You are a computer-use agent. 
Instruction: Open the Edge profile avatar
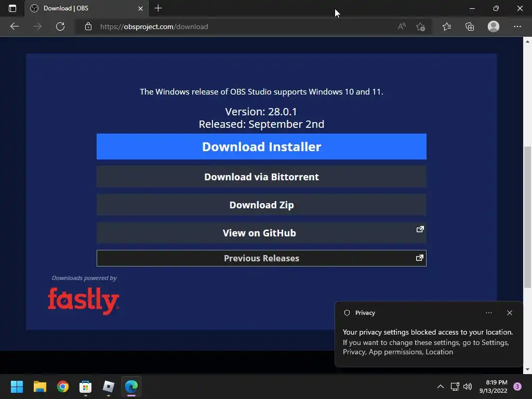pyautogui.click(x=494, y=26)
